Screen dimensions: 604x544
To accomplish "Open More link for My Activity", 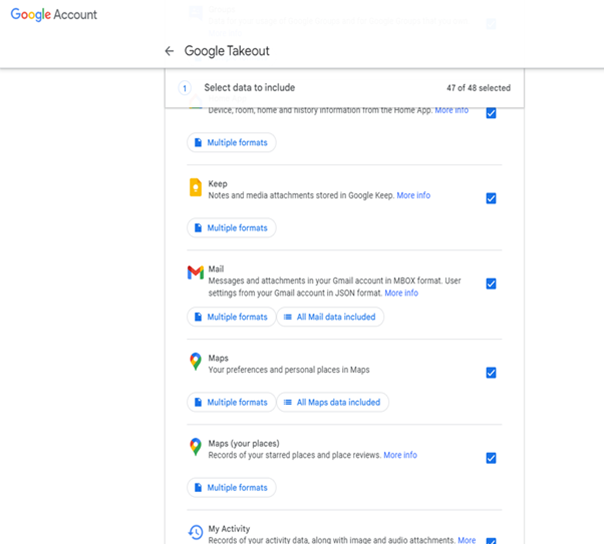I will pyautogui.click(x=466, y=540).
